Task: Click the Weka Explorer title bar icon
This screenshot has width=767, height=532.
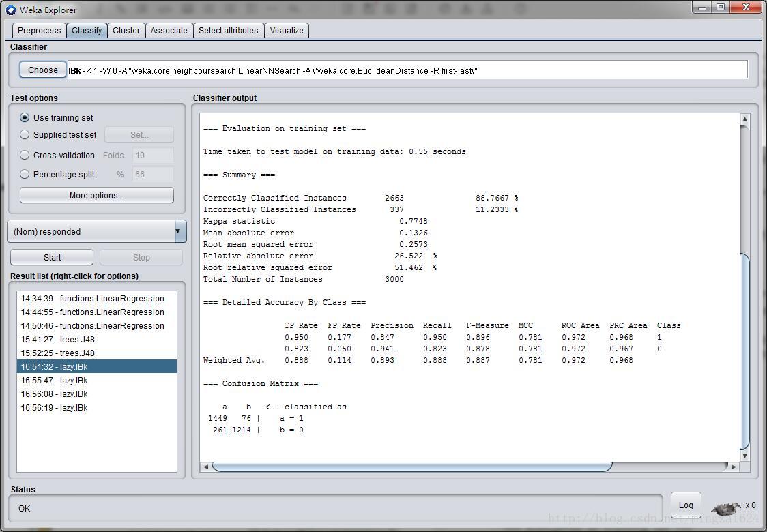Action: pyautogui.click(x=11, y=10)
